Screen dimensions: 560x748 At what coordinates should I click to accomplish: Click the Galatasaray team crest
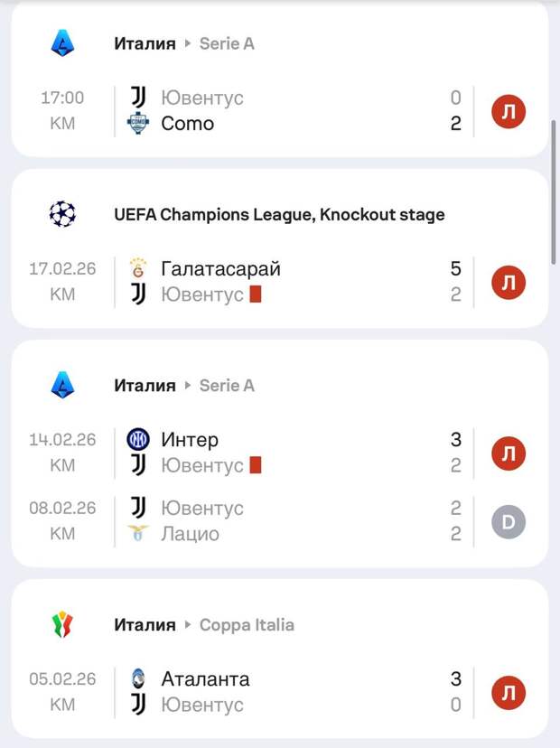(x=138, y=268)
